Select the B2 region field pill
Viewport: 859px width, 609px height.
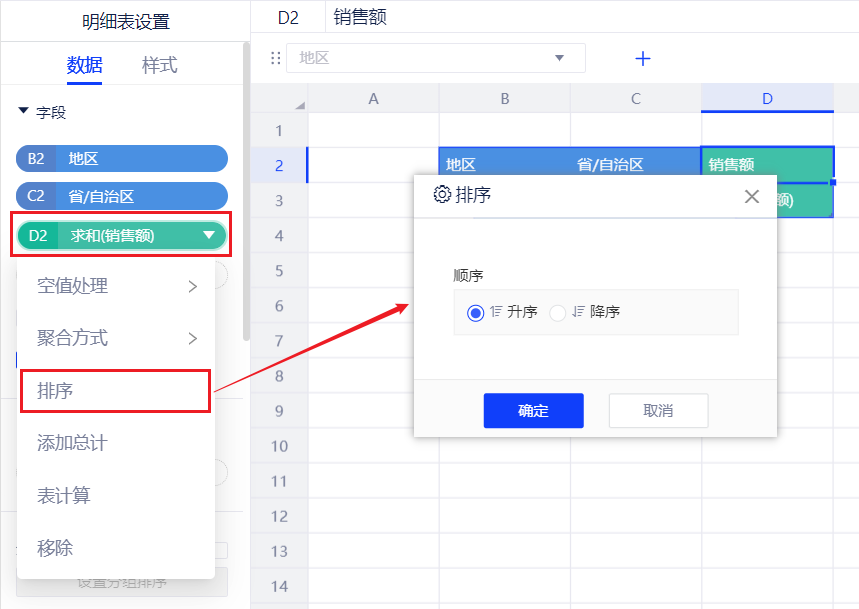pos(122,158)
